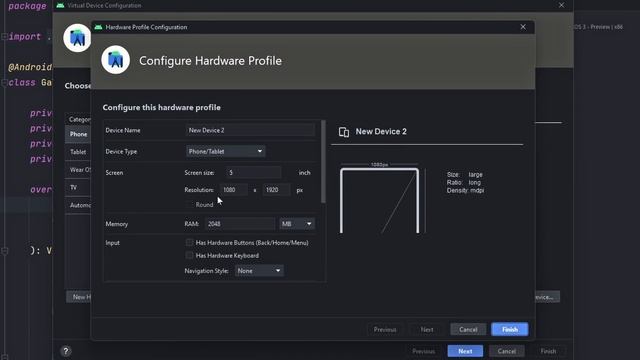Click the code folding marker beside class line
The image size is (640, 360).
pyautogui.click(x=4, y=83)
